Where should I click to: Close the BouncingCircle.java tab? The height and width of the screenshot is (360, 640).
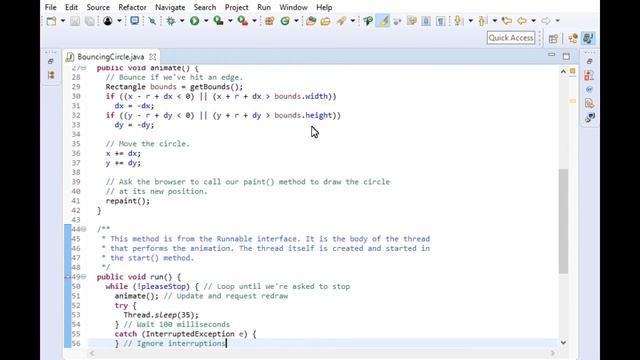(x=152, y=57)
